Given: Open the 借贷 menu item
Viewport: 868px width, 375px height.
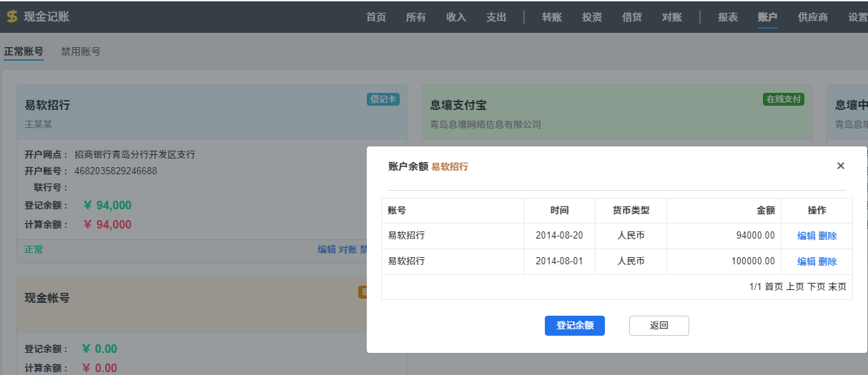Looking at the screenshot, I should (x=632, y=17).
